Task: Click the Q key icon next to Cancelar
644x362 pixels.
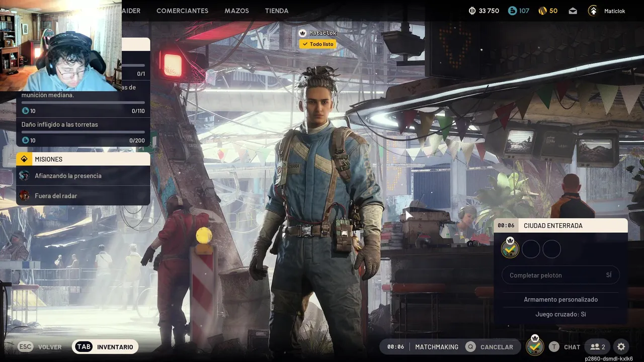Action: point(470,346)
